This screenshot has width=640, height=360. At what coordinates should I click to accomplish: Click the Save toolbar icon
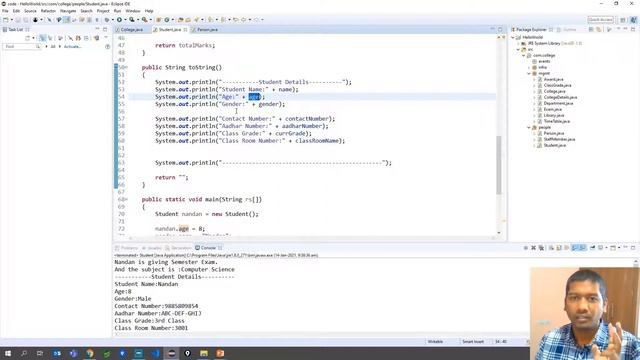point(18,20)
